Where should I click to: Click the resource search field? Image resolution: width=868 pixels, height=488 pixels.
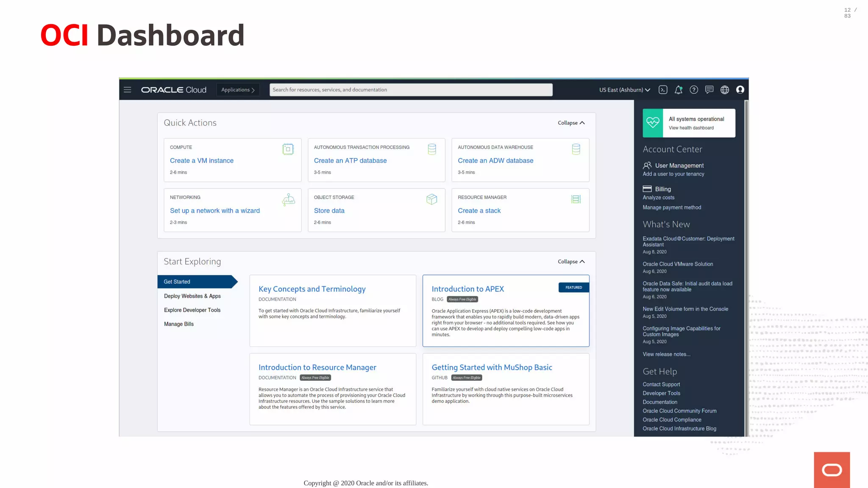click(411, 90)
